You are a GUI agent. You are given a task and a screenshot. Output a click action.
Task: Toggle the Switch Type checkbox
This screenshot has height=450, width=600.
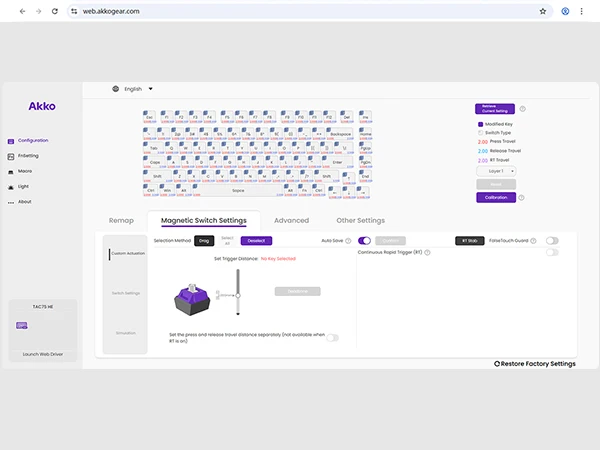[481, 133]
